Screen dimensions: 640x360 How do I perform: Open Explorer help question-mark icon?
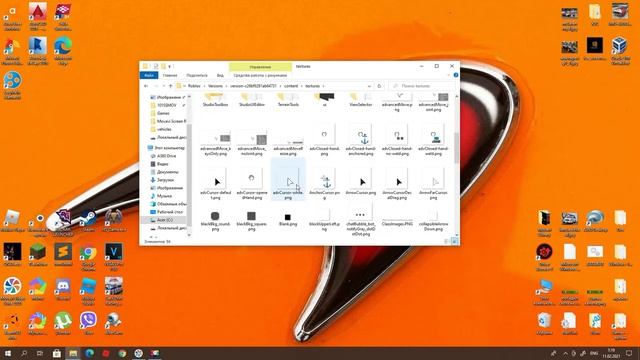(x=456, y=76)
